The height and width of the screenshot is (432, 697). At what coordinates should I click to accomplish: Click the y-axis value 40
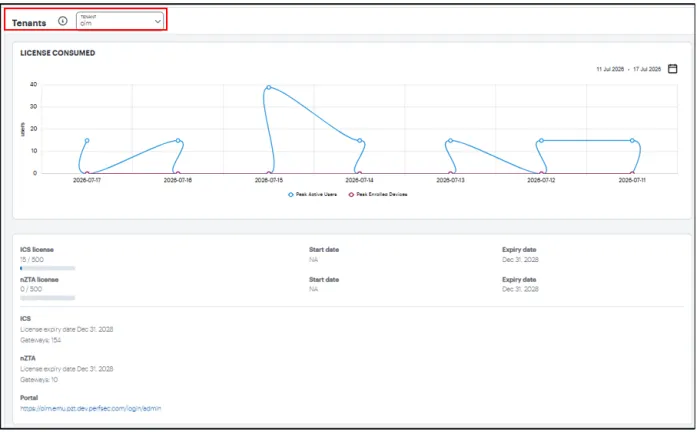click(x=33, y=84)
